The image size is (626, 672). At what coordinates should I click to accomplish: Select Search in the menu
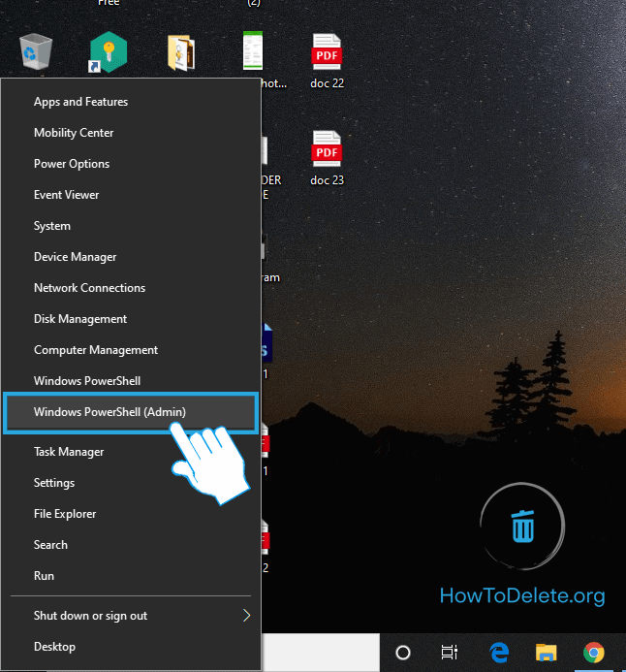click(x=131, y=545)
